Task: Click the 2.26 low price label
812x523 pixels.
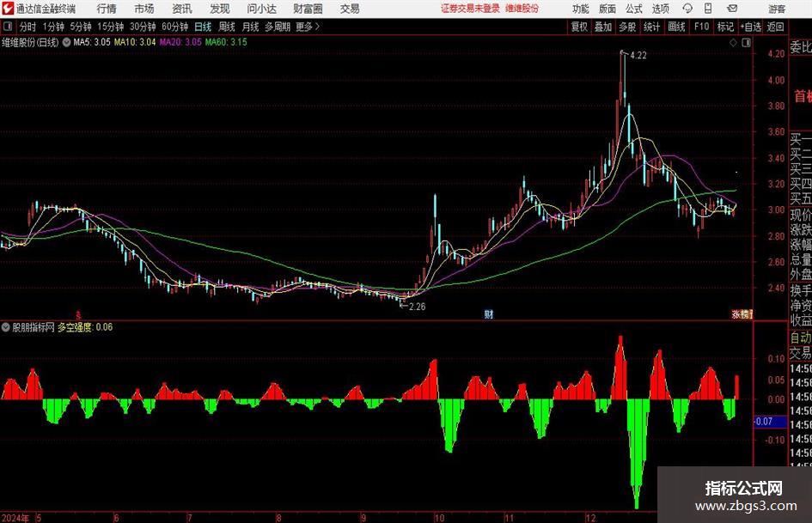Action: (418, 307)
